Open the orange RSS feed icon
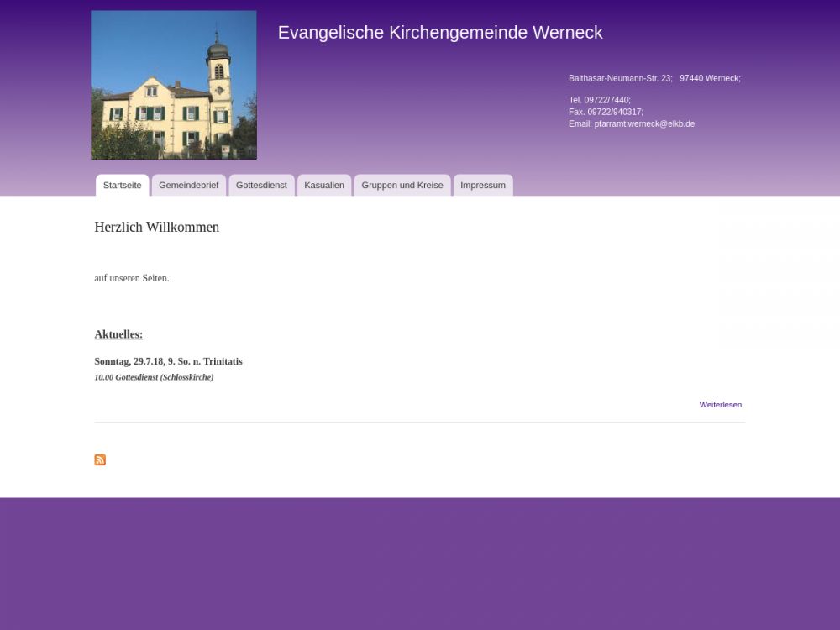 point(100,459)
